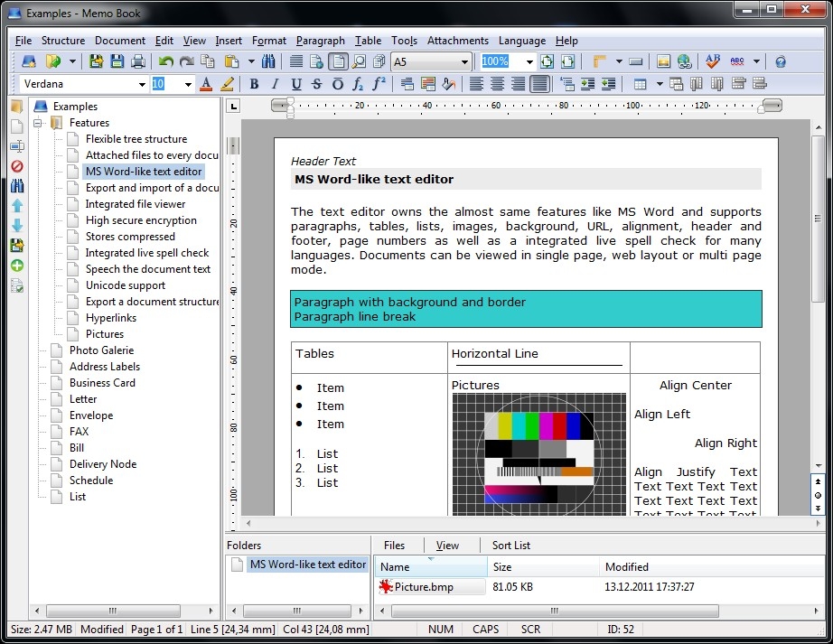Open the File menu
The height and width of the screenshot is (644, 833).
(x=23, y=41)
